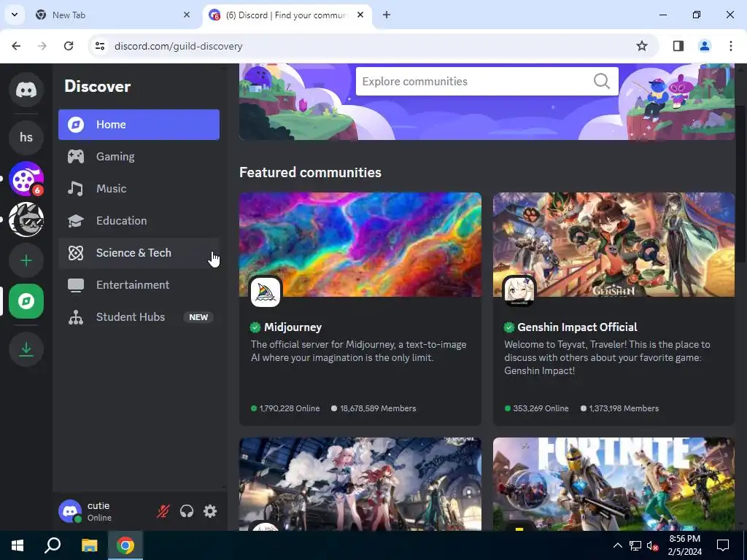Open the Windows Start menu
Viewport: 747px width, 560px height.
click(18, 545)
